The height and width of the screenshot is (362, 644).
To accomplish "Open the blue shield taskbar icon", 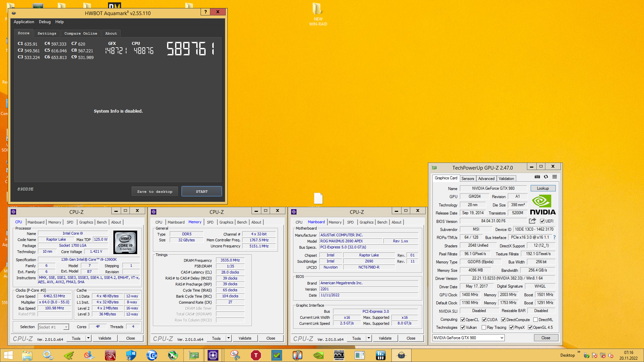I will pos(131,355).
